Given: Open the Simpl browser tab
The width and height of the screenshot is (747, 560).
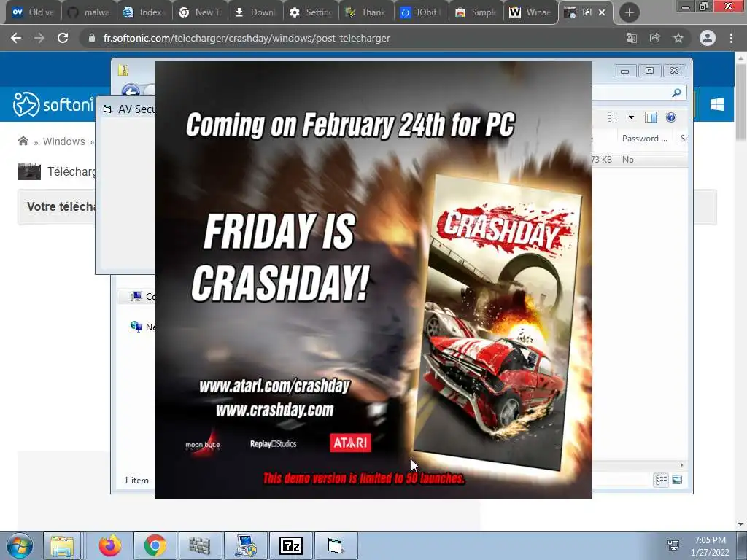Looking at the screenshot, I should [478, 12].
